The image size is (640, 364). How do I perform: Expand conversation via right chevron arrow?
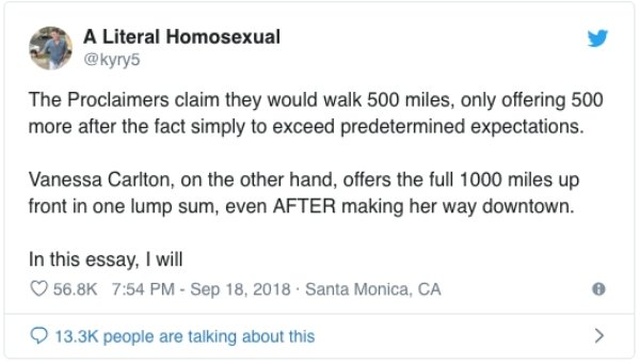point(599,335)
